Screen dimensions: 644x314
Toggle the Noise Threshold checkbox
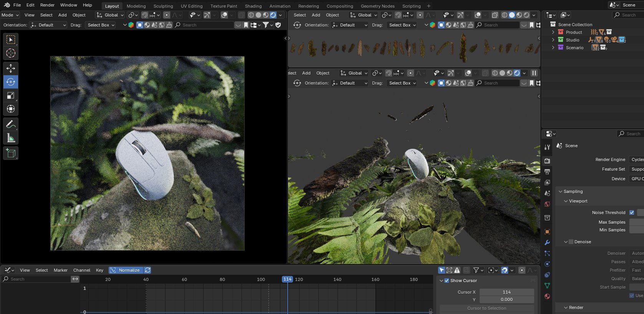point(632,213)
